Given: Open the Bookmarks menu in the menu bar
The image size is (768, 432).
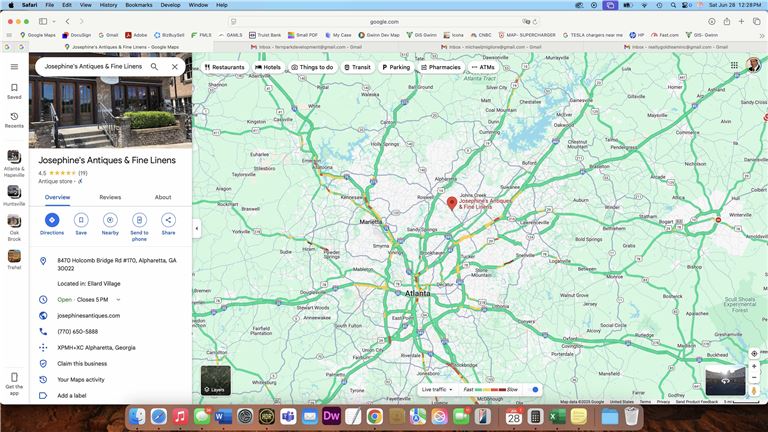Looking at the screenshot, I should tap(139, 5).
